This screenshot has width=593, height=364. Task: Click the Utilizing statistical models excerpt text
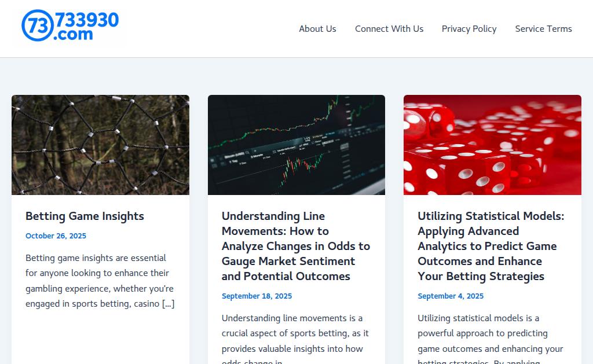[x=490, y=334]
